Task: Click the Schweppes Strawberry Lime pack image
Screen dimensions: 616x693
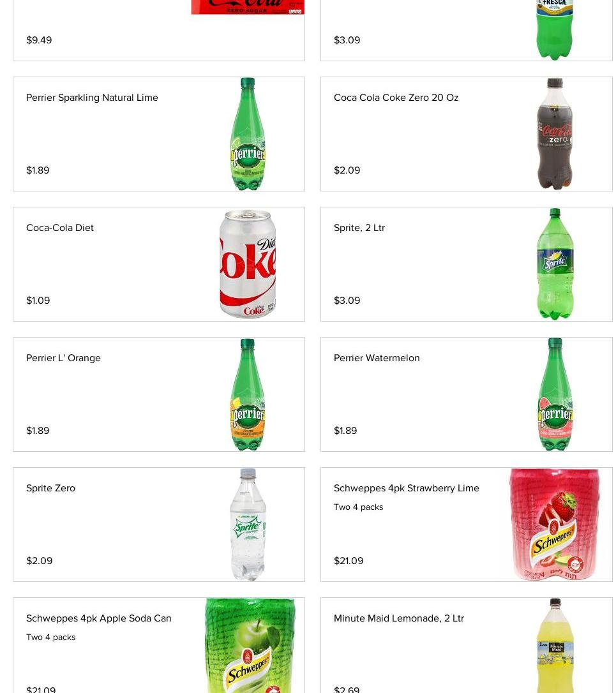Action: tap(555, 525)
